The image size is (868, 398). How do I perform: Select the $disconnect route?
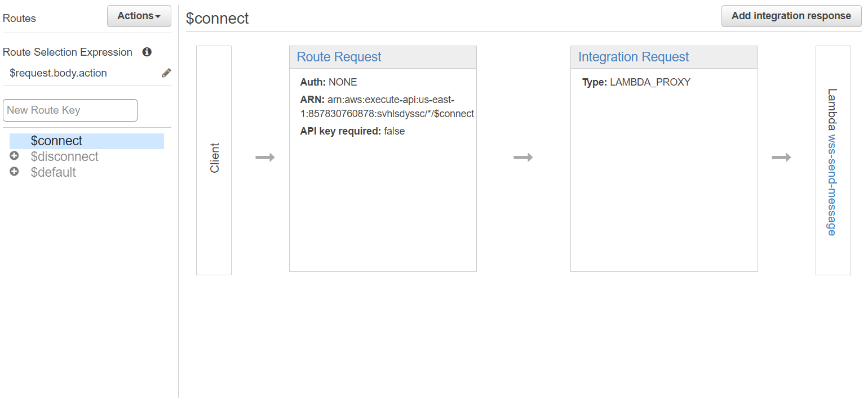(x=64, y=156)
